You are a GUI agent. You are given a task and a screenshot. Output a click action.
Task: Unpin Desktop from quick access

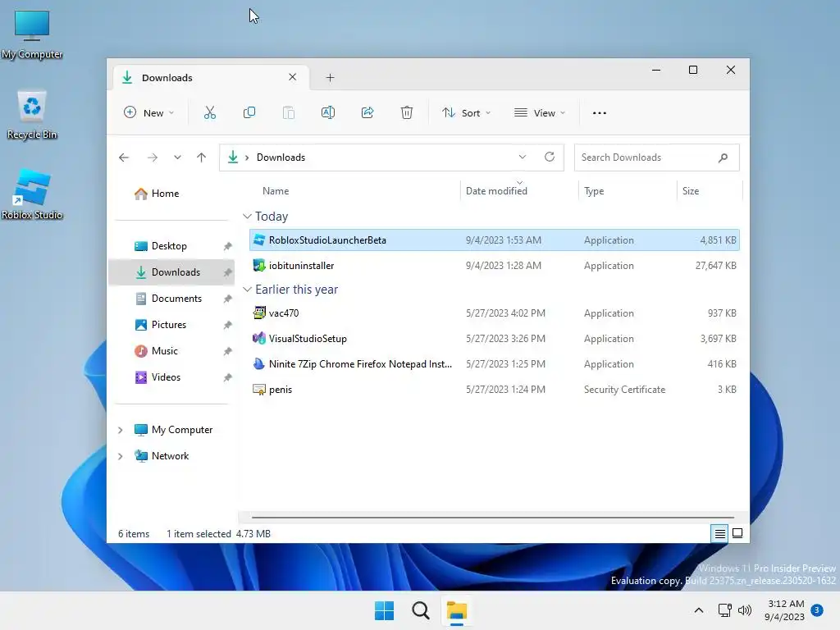point(228,246)
